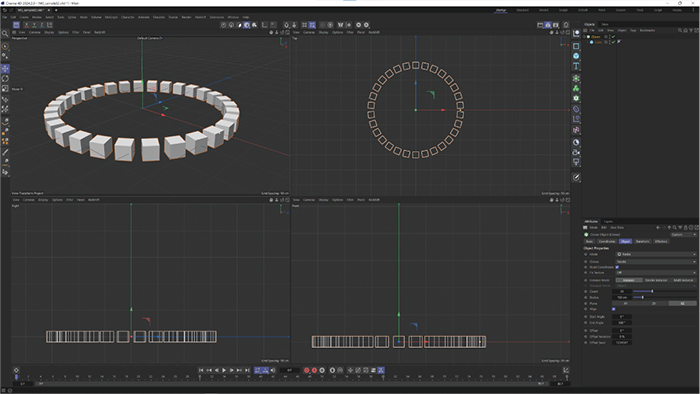700x394 pixels.
Task: Click the search magnifier icon at top left
Action: pyautogui.click(x=5, y=33)
